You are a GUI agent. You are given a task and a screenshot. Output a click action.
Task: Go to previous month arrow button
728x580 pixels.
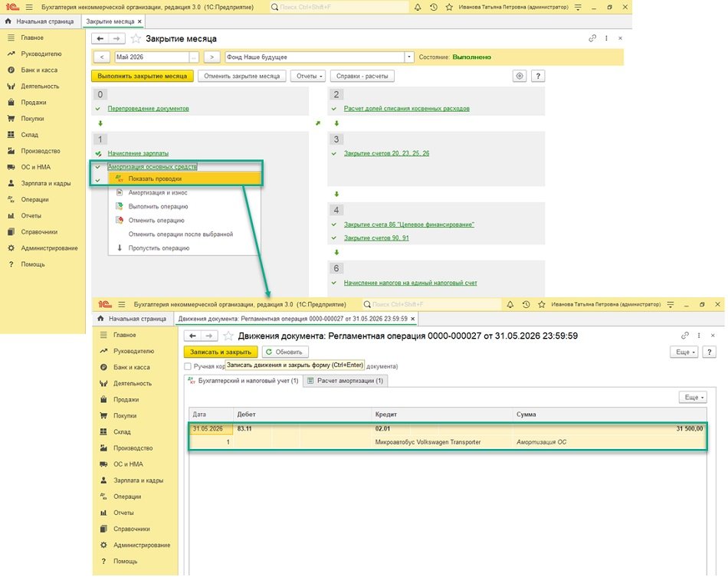pos(102,57)
